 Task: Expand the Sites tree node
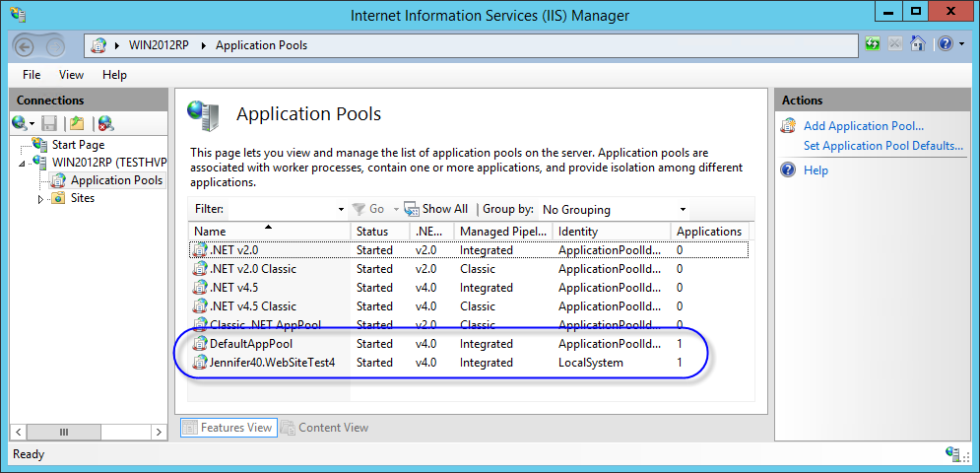coord(41,199)
